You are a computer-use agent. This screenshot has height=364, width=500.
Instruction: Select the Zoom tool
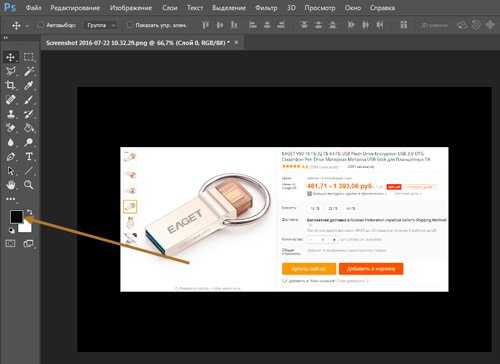[x=29, y=185]
